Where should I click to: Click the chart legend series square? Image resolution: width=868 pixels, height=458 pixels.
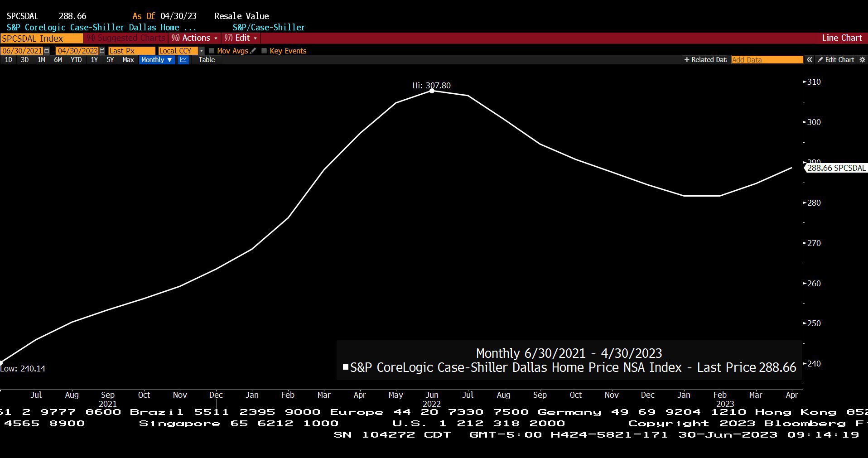(346, 367)
